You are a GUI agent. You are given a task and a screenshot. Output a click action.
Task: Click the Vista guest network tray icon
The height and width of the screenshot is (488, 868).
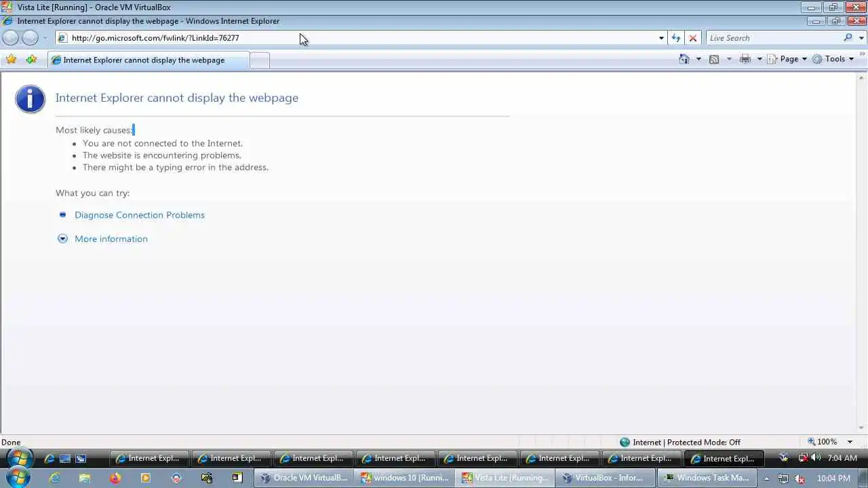(x=804, y=458)
